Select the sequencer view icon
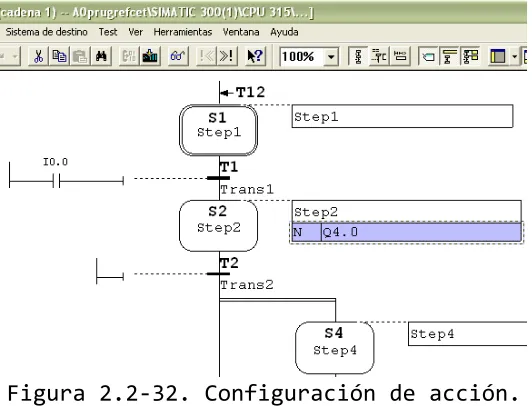The height and width of the screenshot is (406, 532). click(358, 56)
